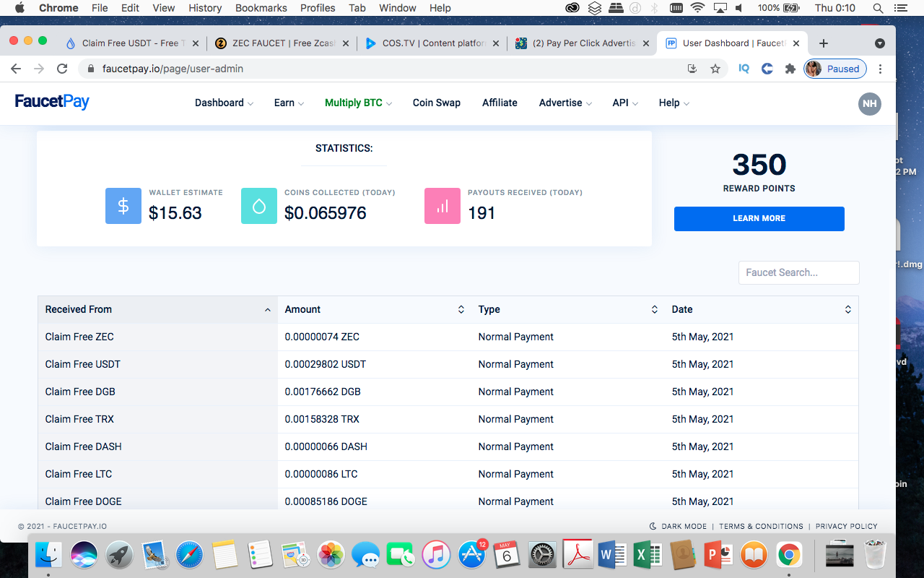Sort table by Date column

pyautogui.click(x=762, y=309)
